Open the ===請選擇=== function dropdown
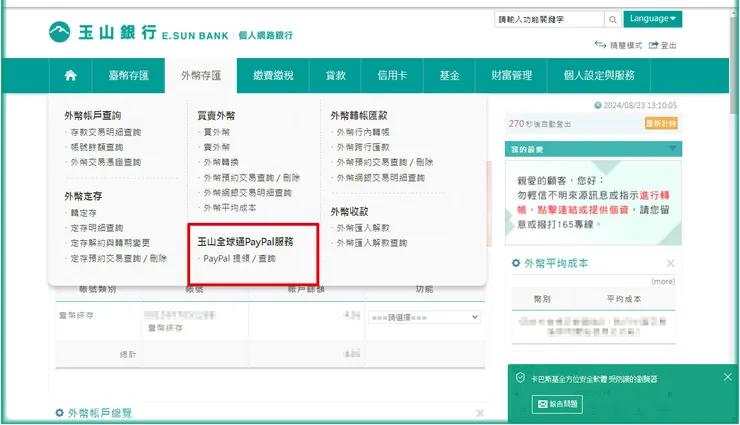This screenshot has height=425, width=740. point(424,317)
